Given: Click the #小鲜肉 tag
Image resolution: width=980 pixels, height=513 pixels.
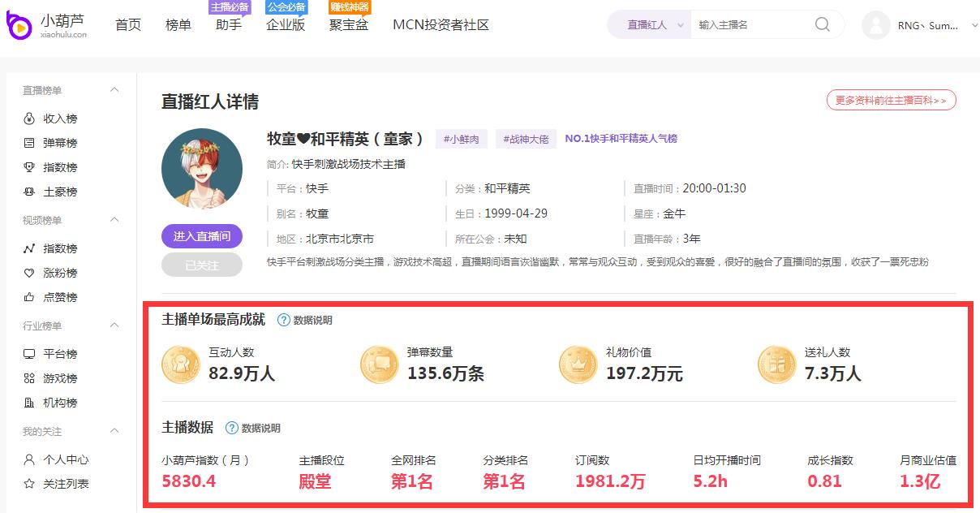Looking at the screenshot, I should coord(462,139).
